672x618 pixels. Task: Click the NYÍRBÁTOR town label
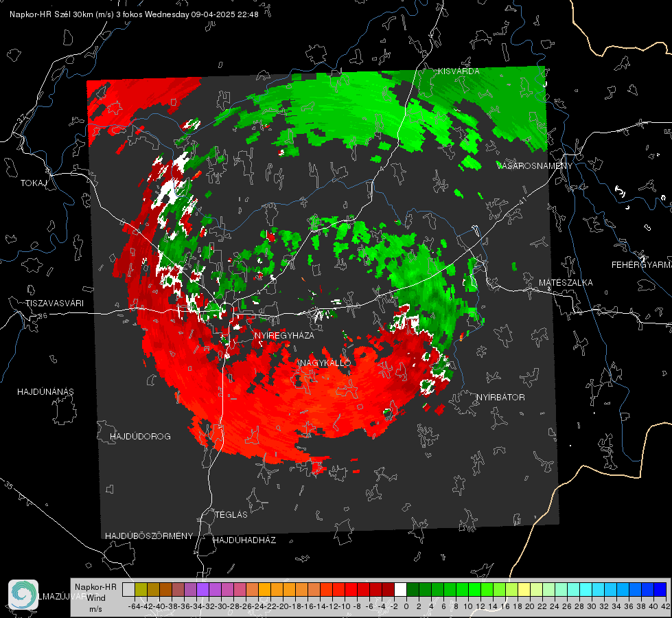point(500,397)
